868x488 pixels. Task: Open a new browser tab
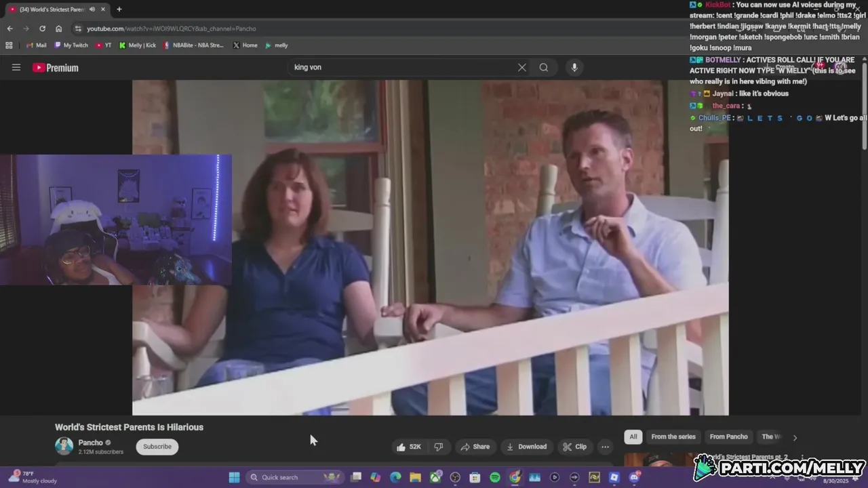click(119, 9)
